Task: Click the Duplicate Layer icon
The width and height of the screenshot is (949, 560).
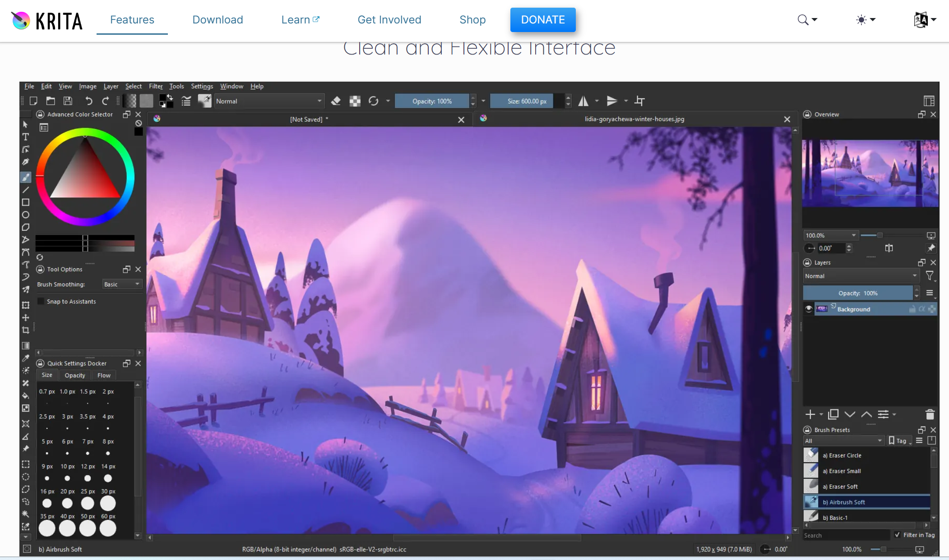Action: 833,414
